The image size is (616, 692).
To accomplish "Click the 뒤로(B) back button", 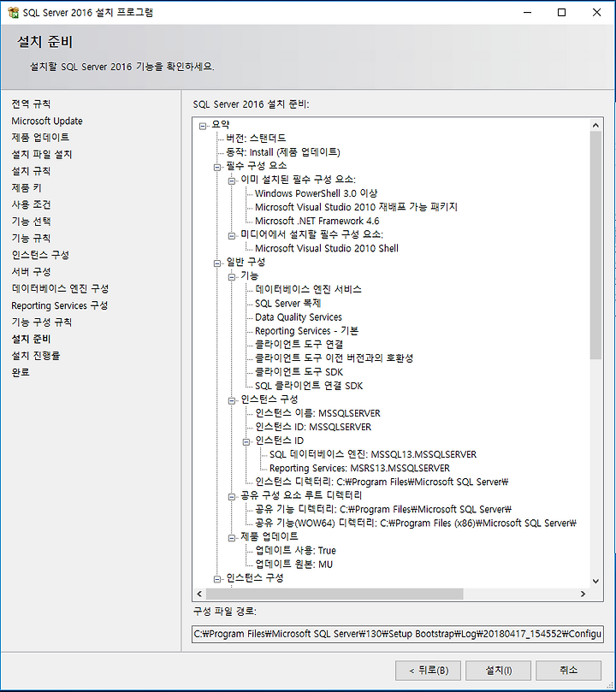I will (x=428, y=671).
